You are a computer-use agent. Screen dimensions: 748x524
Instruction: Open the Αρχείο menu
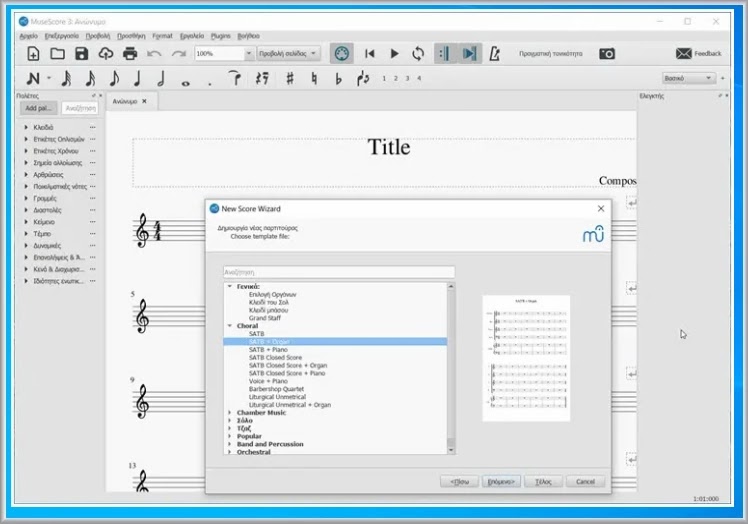click(x=29, y=36)
